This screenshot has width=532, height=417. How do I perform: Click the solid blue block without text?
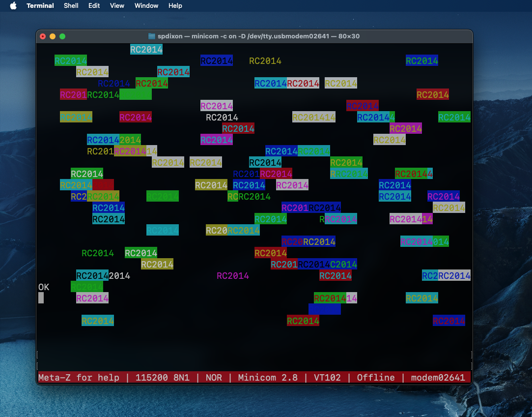click(325, 309)
